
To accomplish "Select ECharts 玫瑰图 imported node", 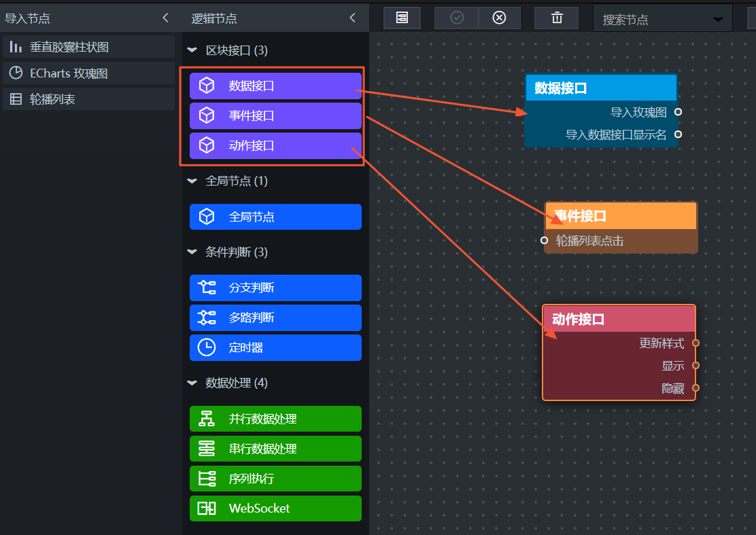I will (88, 73).
